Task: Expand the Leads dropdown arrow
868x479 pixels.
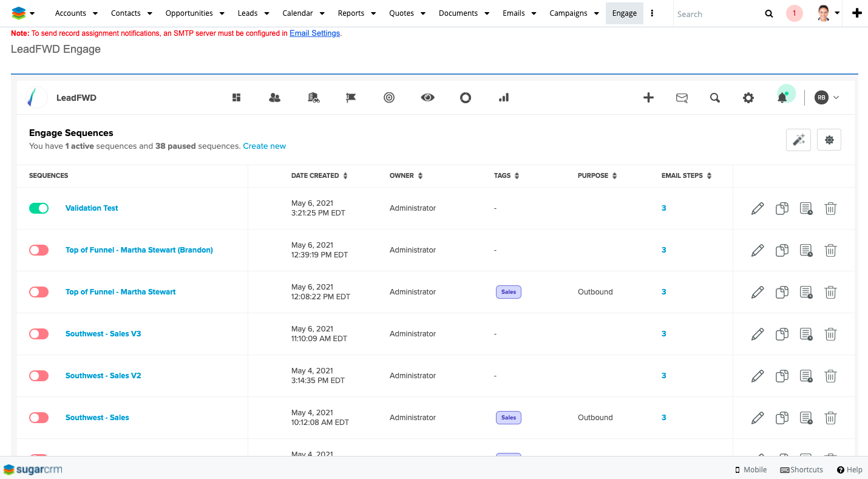Action: pyautogui.click(x=266, y=13)
